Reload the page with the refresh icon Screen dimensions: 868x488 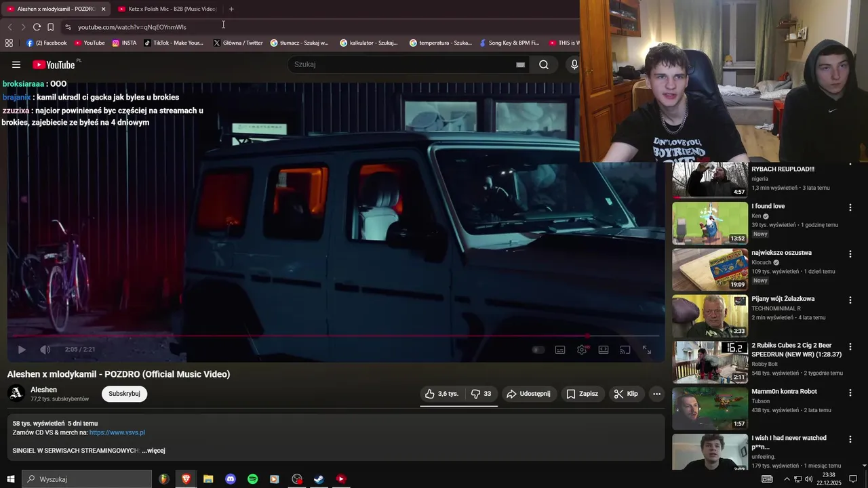(37, 27)
